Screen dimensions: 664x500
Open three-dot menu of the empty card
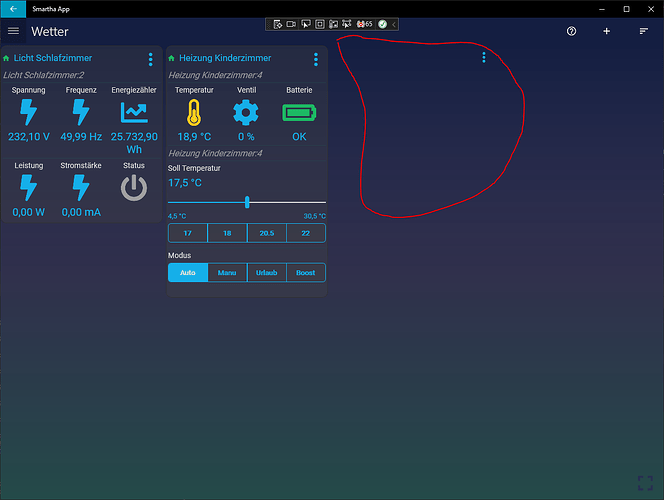[x=484, y=58]
